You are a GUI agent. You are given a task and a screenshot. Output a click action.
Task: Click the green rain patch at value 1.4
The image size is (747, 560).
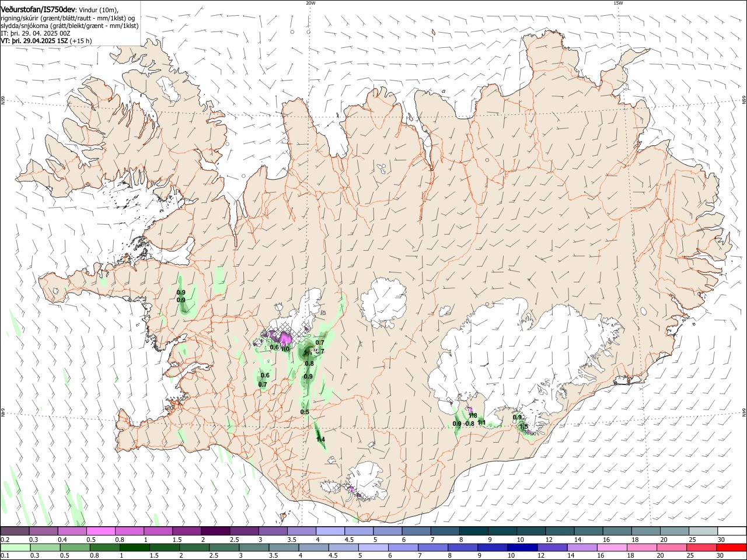[319, 435]
